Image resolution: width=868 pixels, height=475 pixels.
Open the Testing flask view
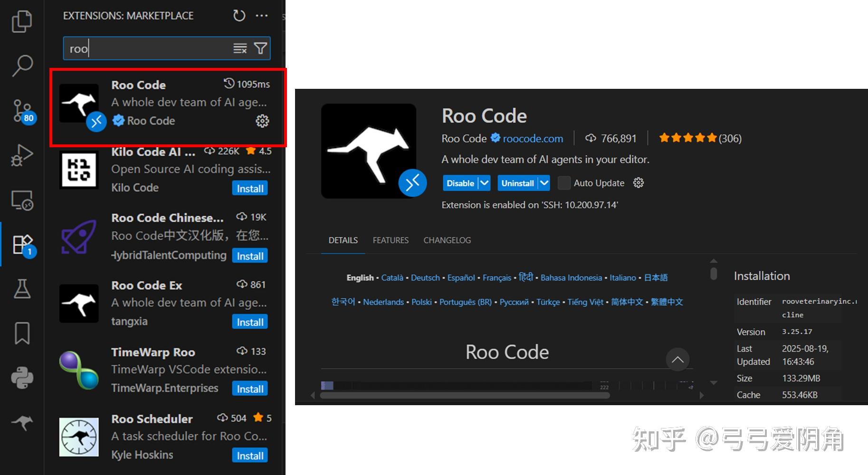click(22, 289)
